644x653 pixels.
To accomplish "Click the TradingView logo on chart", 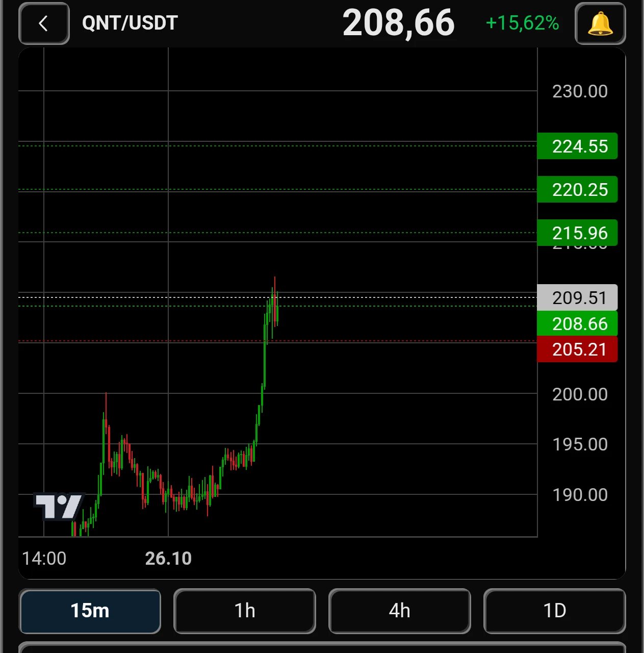I will click(x=58, y=507).
